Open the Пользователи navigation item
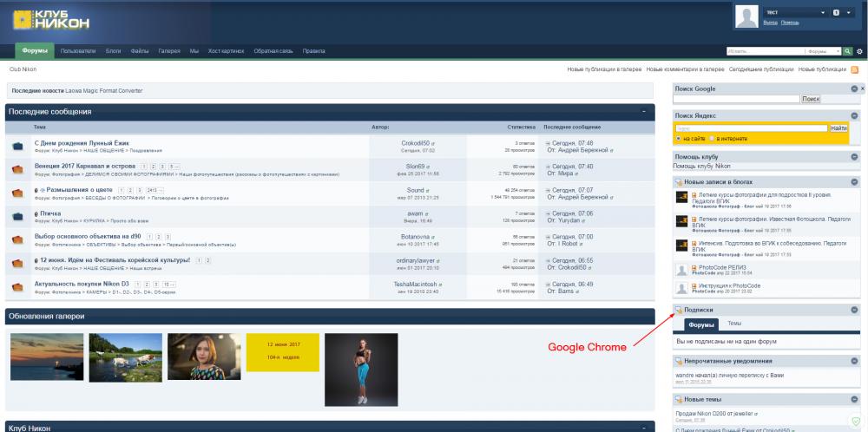This screenshot has width=868, height=432. click(x=78, y=51)
